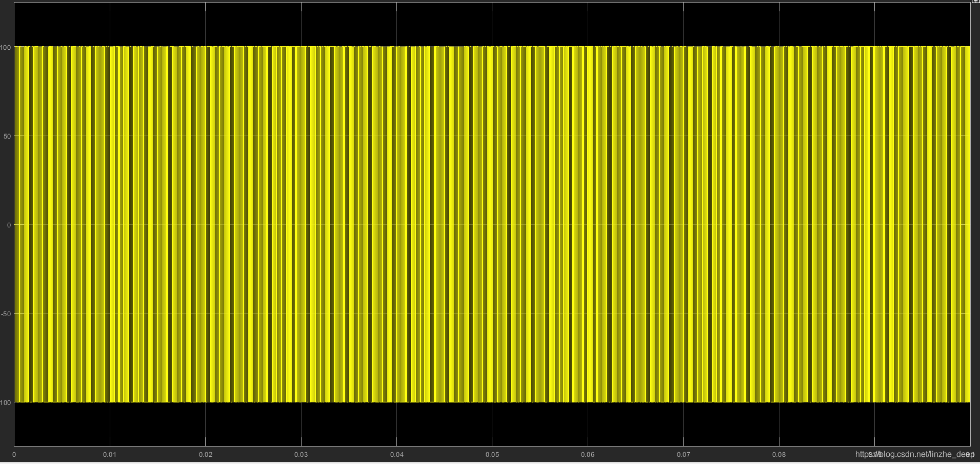
Task: Click the 0.01 time axis tick label
Action: (110, 454)
